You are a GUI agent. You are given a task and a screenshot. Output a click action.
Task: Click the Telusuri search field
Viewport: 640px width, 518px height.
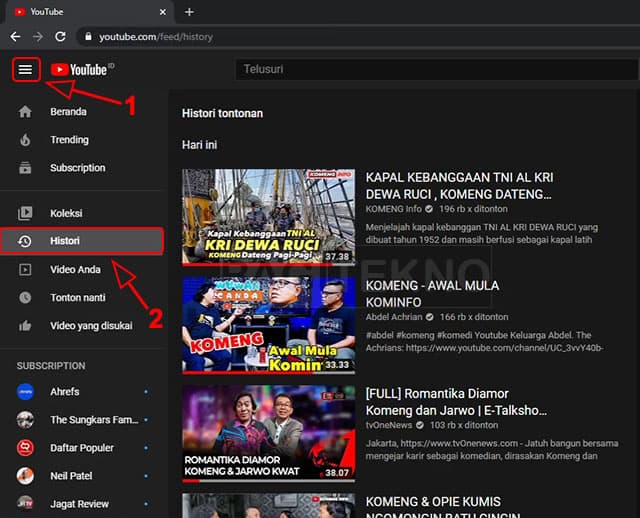pos(437,69)
